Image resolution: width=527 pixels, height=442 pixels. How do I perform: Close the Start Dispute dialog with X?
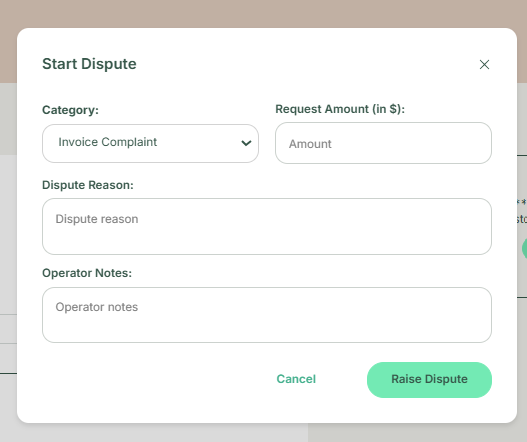tap(484, 65)
